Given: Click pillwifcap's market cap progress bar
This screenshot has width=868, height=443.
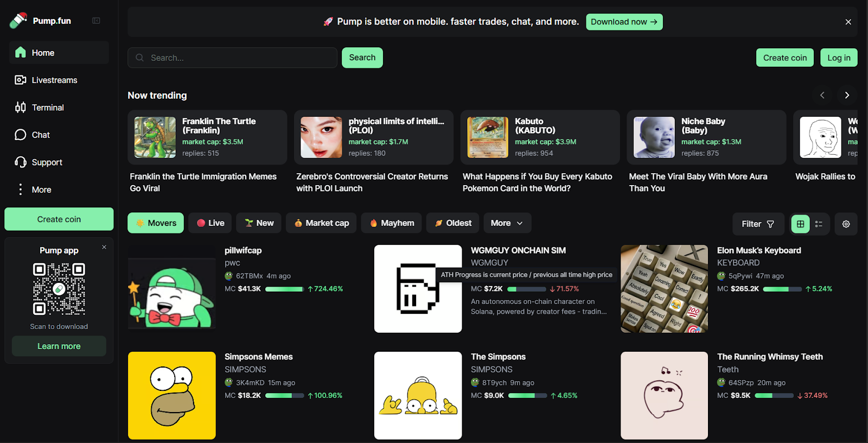Looking at the screenshot, I should (x=284, y=289).
